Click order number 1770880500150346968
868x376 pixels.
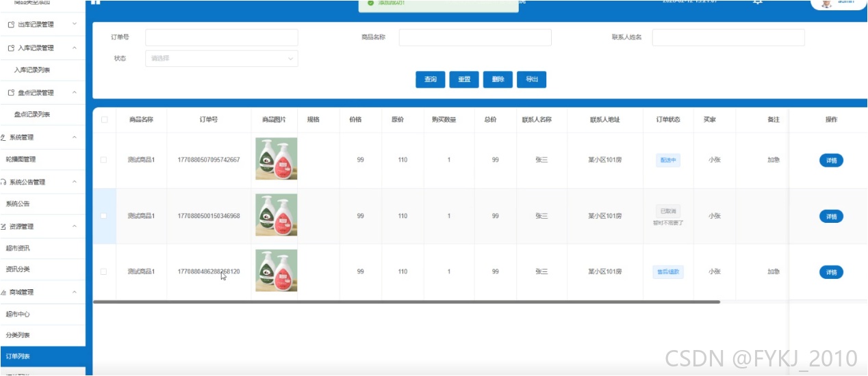click(209, 216)
